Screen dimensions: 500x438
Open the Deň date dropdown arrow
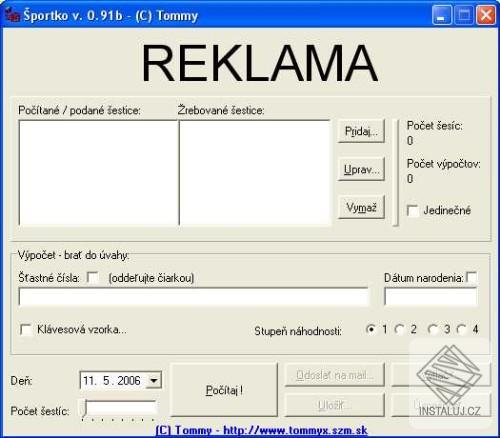pyautogui.click(x=154, y=380)
